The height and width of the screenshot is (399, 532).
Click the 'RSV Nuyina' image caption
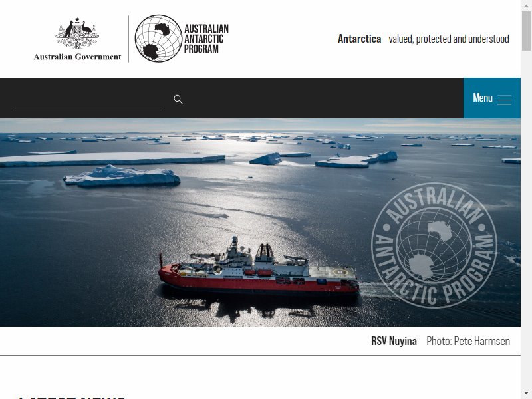coord(394,341)
